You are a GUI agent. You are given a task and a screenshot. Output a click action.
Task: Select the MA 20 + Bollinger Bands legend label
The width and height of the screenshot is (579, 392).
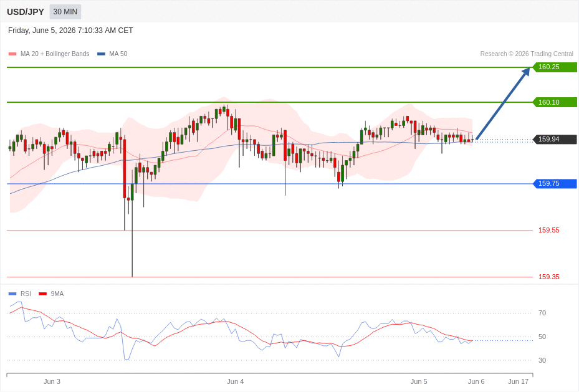tap(55, 54)
